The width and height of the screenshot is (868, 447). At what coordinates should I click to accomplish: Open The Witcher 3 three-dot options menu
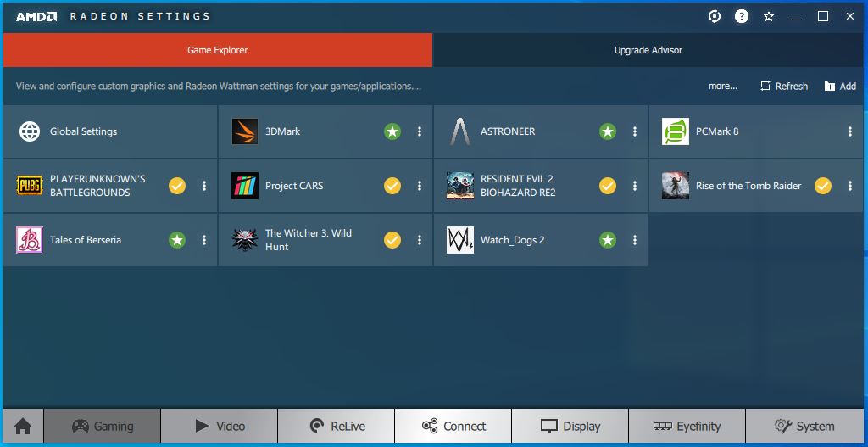point(420,240)
